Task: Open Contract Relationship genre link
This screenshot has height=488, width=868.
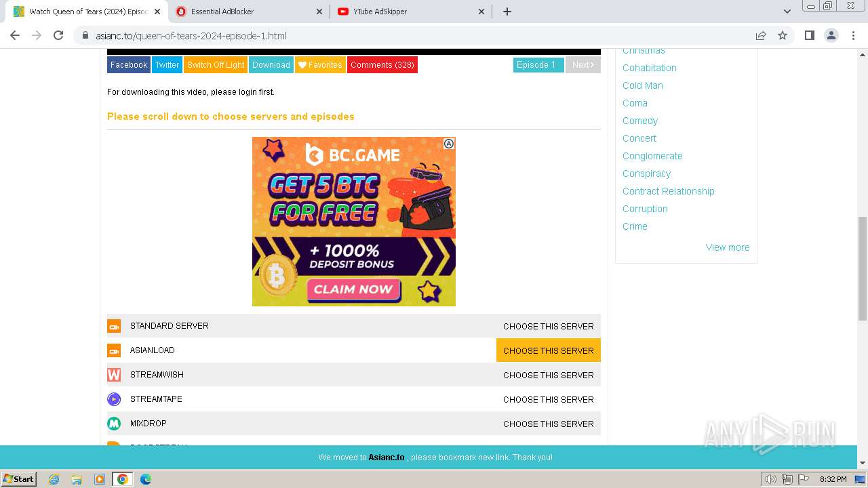Action: pyautogui.click(x=669, y=191)
